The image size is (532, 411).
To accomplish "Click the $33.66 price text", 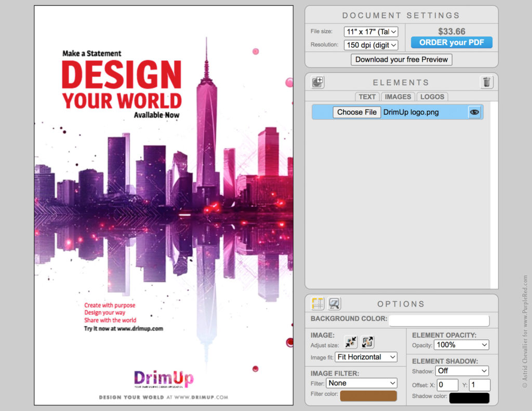I will pos(451,32).
